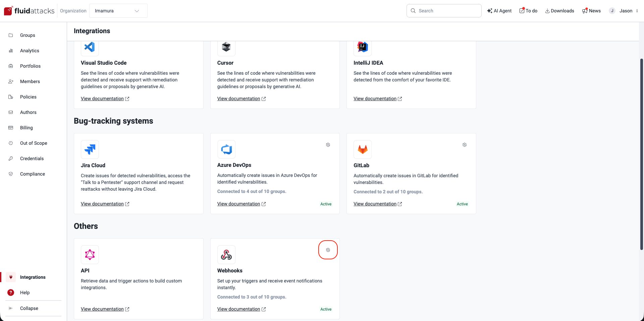The width and height of the screenshot is (644, 321).
Task: Open Azure DevOps settings gear
Action: coord(328,145)
